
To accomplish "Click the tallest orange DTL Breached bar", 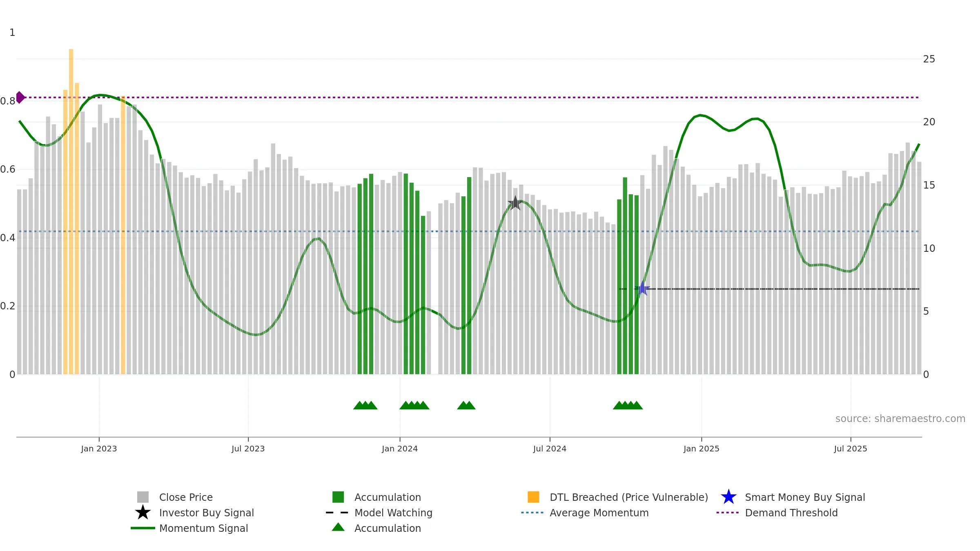I will coord(71,211).
